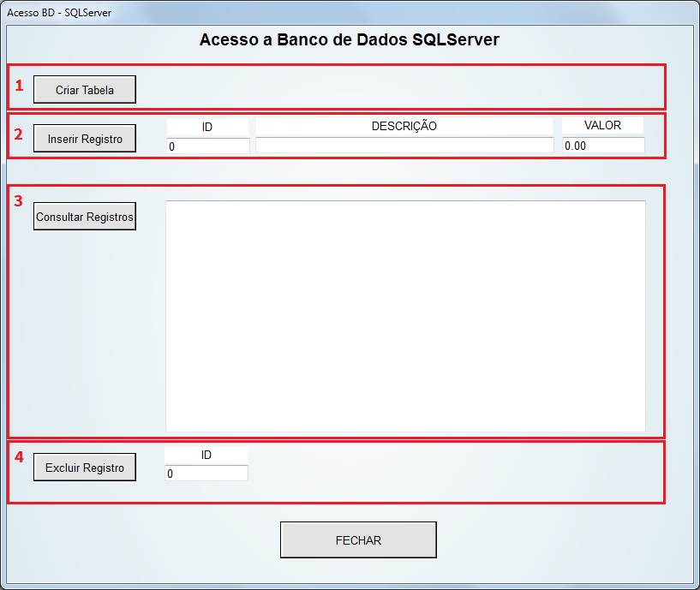Click inside the query results list area
This screenshot has height=590, width=700.
point(405,316)
